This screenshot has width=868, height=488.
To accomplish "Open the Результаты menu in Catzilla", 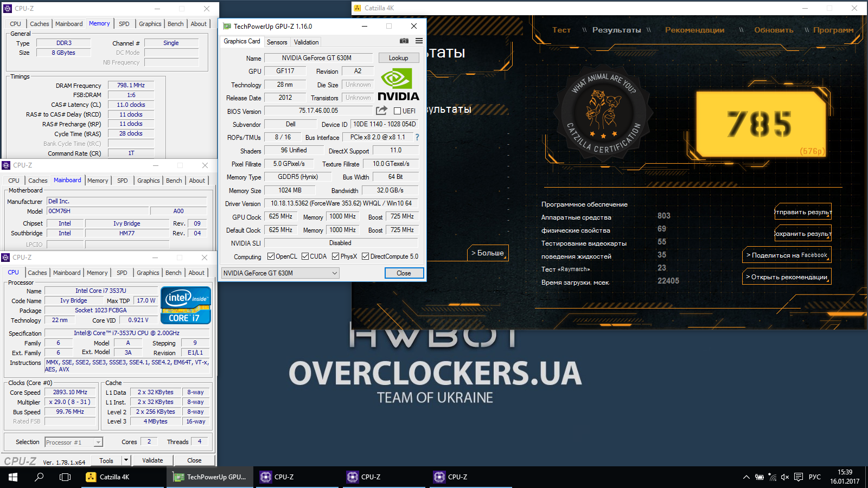I will click(616, 30).
